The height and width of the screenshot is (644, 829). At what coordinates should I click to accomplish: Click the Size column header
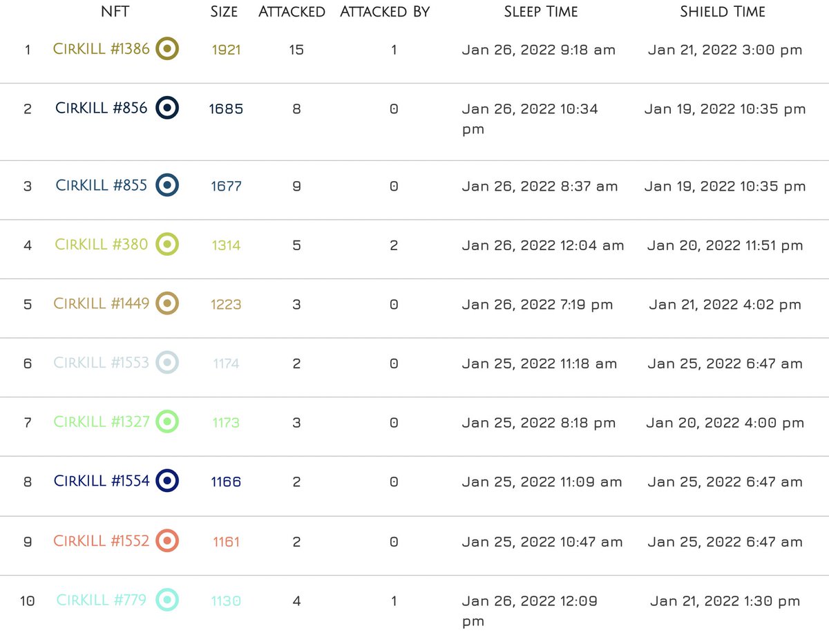[x=225, y=12]
